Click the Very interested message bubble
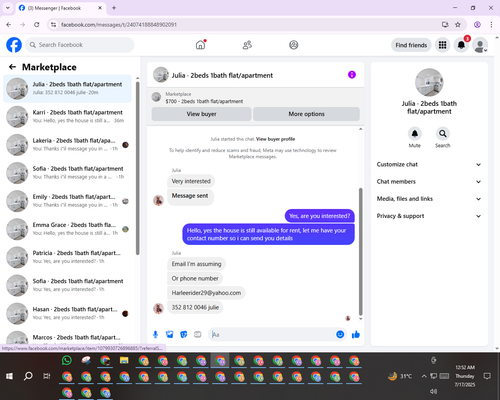Viewport: 500px width, 400px height. (x=191, y=181)
